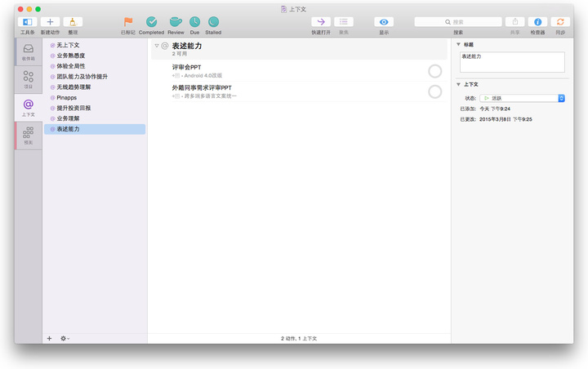Open the gear action menu below sidebar

click(x=65, y=338)
